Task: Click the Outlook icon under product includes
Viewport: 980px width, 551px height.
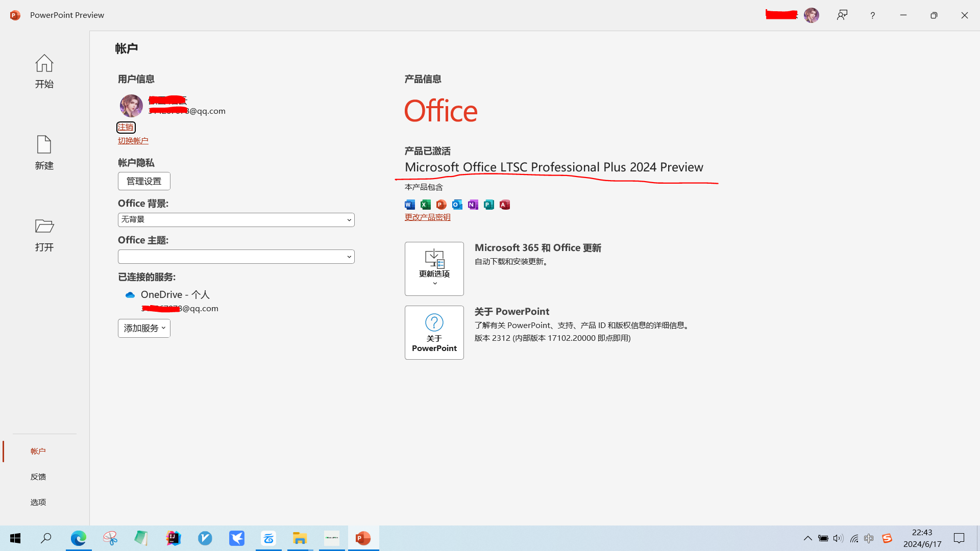Action: 457,205
